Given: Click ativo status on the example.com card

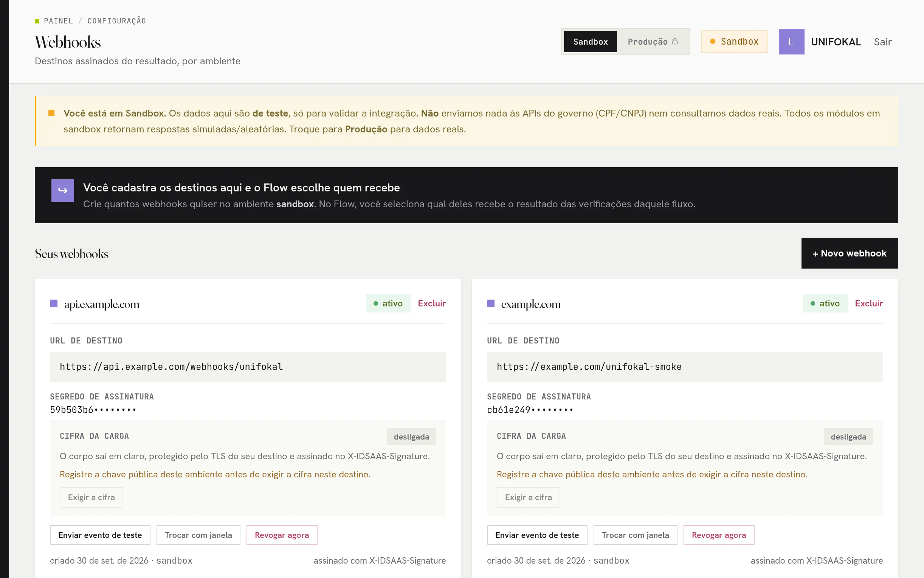Looking at the screenshot, I should [x=825, y=303].
